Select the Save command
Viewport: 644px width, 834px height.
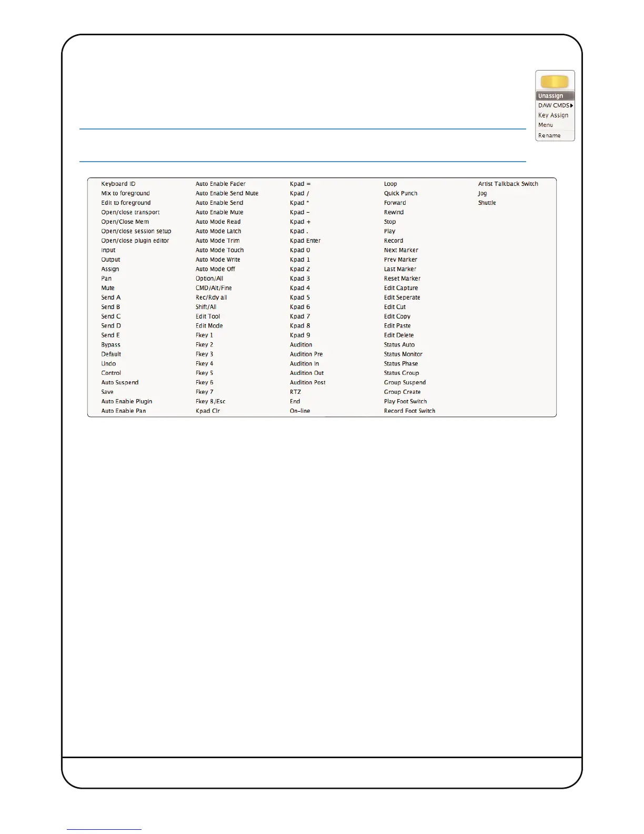pos(107,392)
